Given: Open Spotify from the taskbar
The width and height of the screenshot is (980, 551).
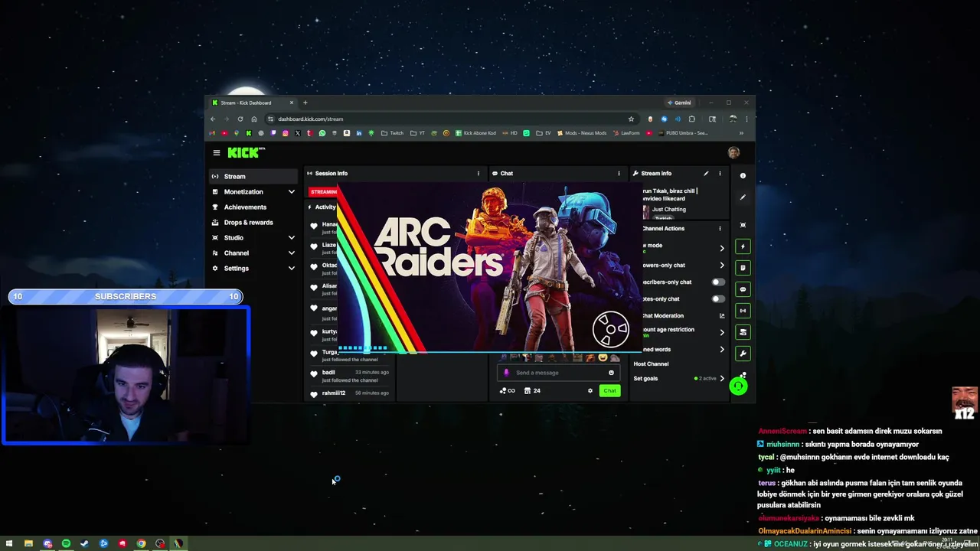Looking at the screenshot, I should pos(66,544).
